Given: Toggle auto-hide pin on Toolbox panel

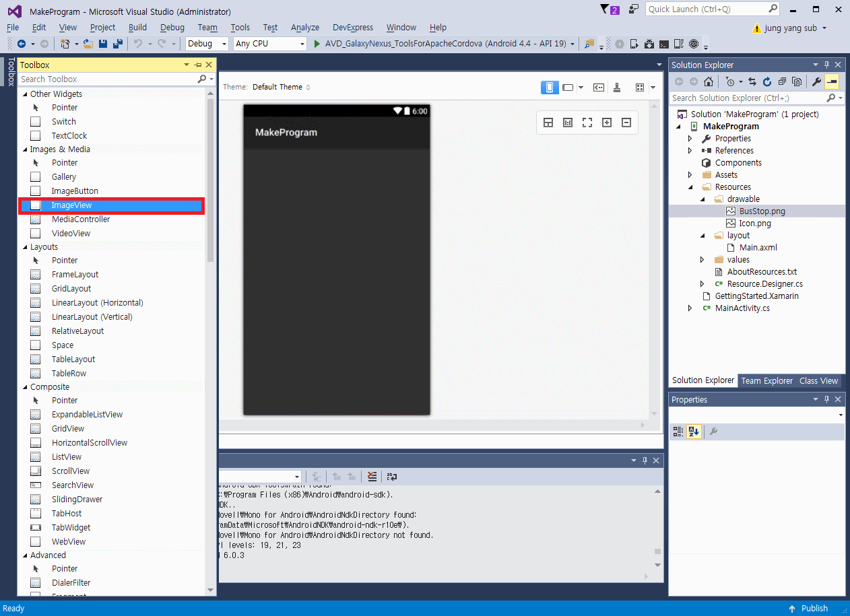Looking at the screenshot, I should tap(198, 65).
